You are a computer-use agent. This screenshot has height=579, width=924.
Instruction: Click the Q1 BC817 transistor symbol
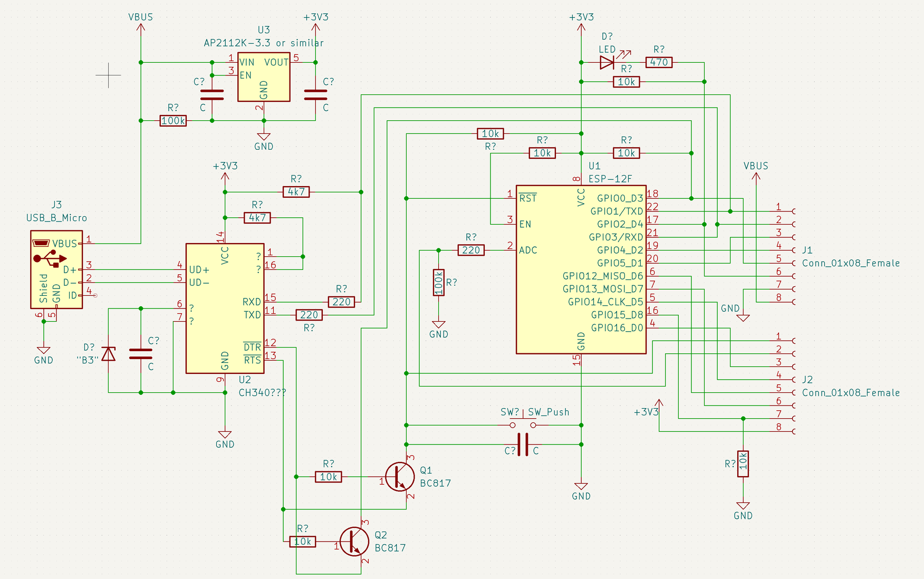pos(400,477)
